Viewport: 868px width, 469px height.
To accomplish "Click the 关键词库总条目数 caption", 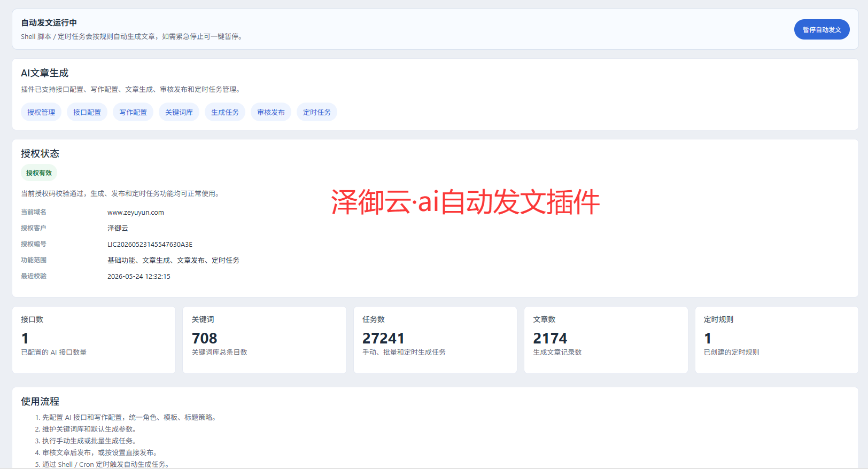I will (x=220, y=353).
